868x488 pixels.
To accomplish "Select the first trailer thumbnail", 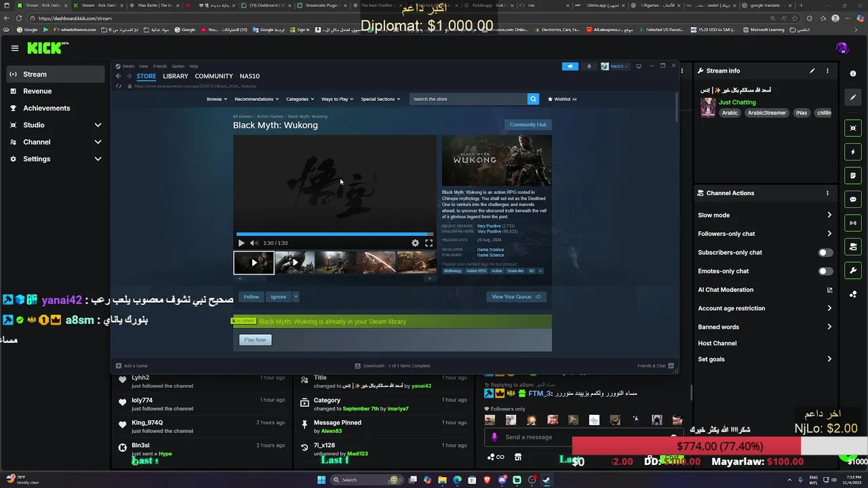I will point(254,262).
